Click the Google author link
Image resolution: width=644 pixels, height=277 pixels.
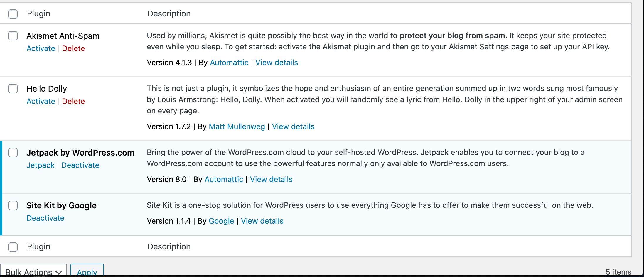tap(221, 221)
